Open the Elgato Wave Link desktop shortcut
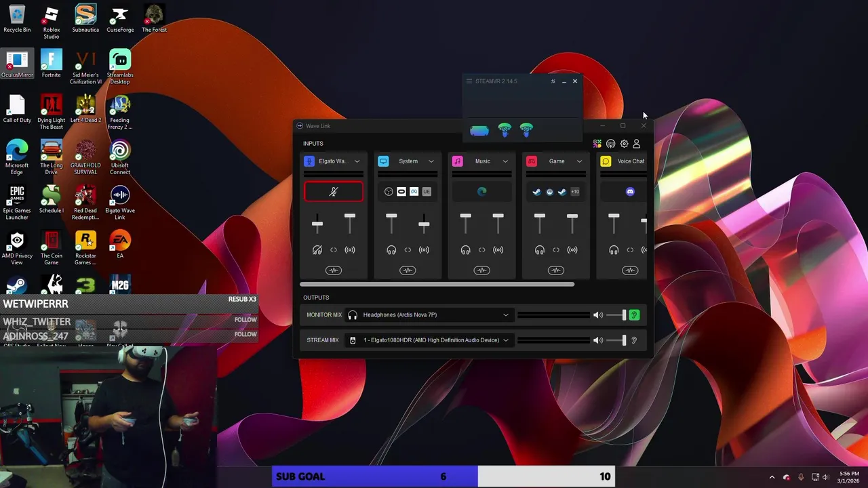Viewport: 868px width, 488px height. [x=120, y=203]
